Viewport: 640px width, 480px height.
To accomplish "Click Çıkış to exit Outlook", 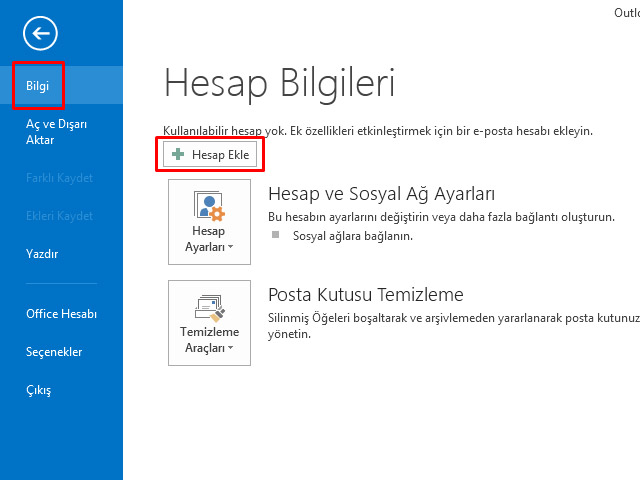I will tap(38, 390).
